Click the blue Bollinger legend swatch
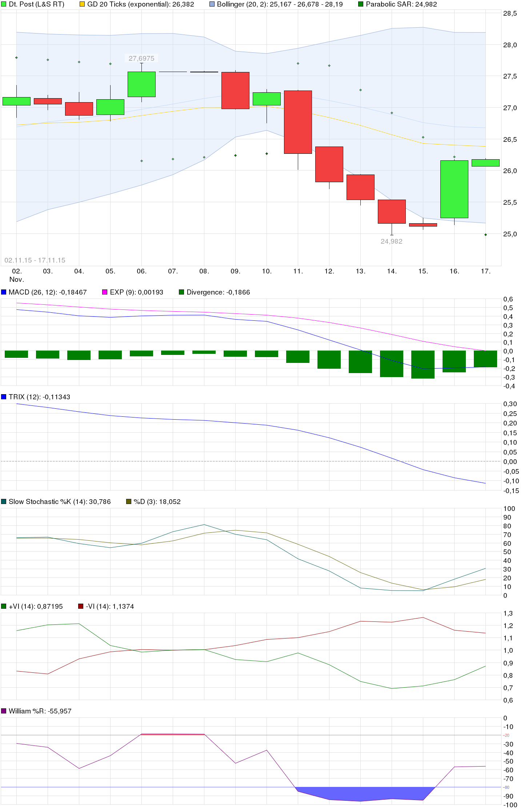The image size is (528, 812). (x=212, y=4)
